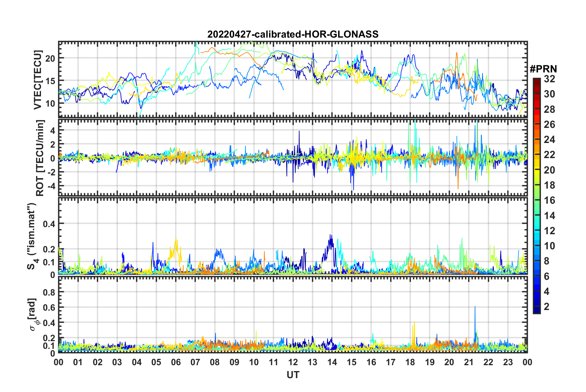Click inside the S4 scintillation plot panel
Viewport: 586px width, 392px height.
point(293,236)
